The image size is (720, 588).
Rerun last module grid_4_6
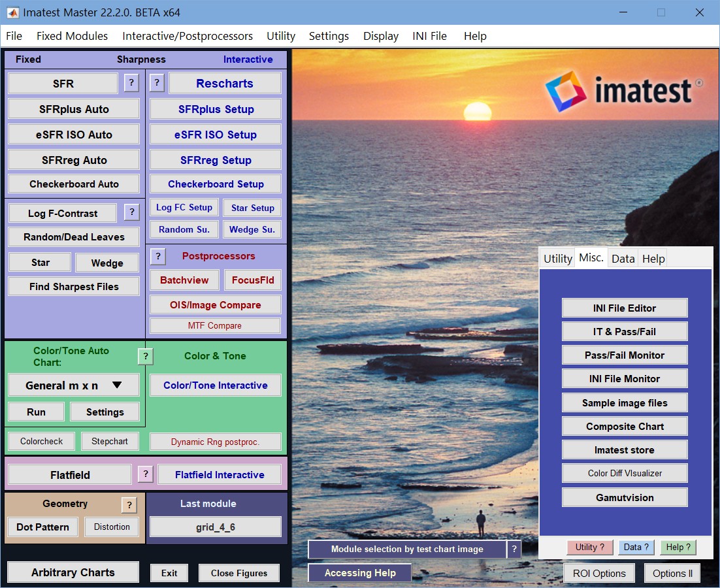tap(216, 527)
